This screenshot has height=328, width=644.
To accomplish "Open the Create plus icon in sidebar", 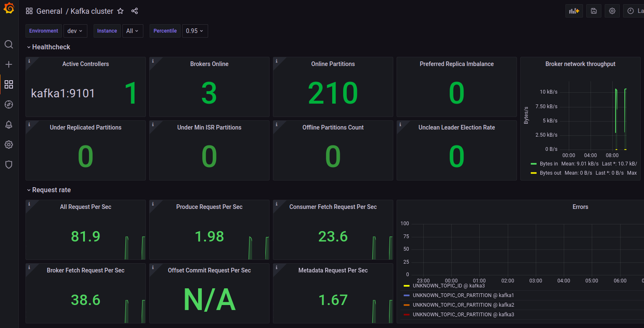I will pyautogui.click(x=9, y=64).
